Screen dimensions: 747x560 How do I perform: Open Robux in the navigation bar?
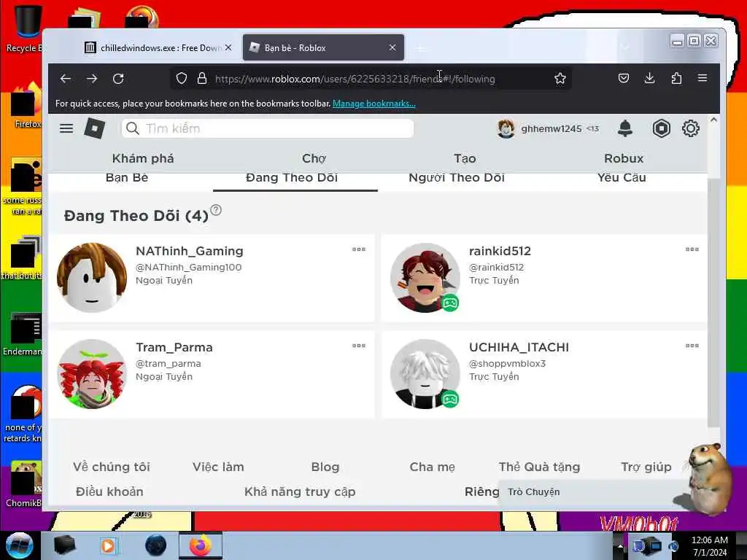click(x=624, y=158)
